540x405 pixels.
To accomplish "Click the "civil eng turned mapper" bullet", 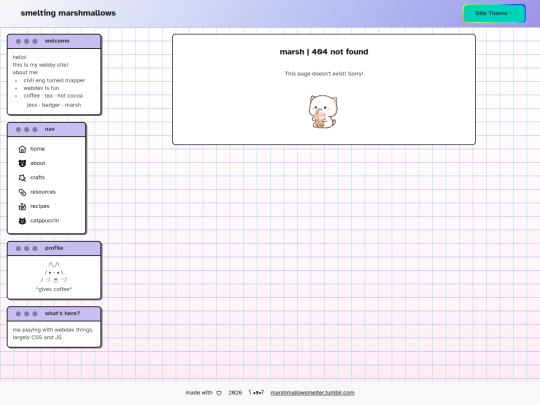I will [54, 80].
